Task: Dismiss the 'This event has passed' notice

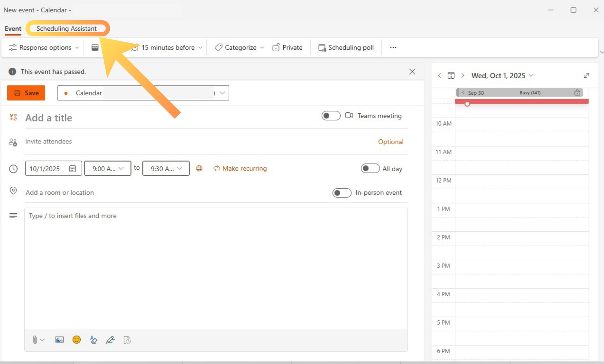Action: (x=412, y=72)
